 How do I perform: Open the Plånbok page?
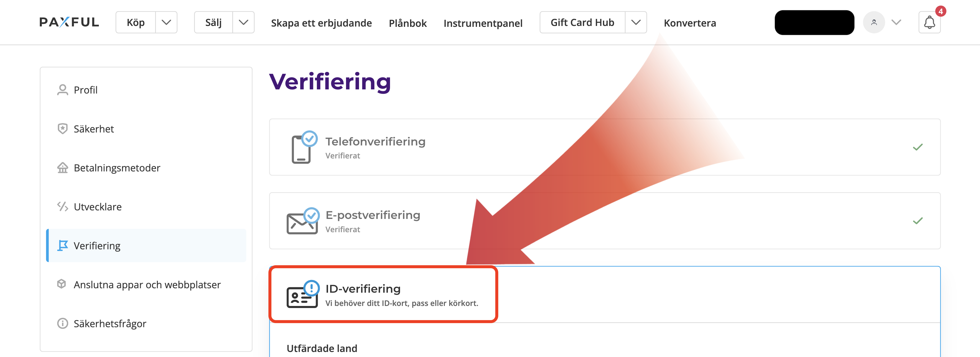[x=407, y=23]
